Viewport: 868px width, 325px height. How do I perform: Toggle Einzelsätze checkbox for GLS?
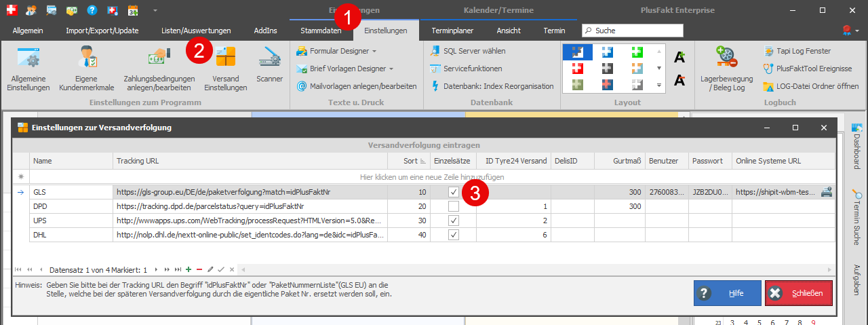pyautogui.click(x=454, y=192)
